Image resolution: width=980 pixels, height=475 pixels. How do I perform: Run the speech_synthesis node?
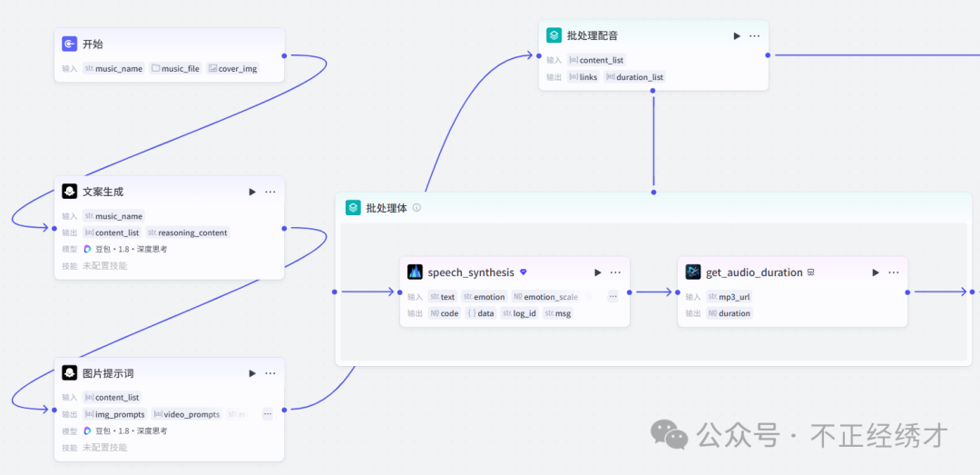tap(598, 272)
